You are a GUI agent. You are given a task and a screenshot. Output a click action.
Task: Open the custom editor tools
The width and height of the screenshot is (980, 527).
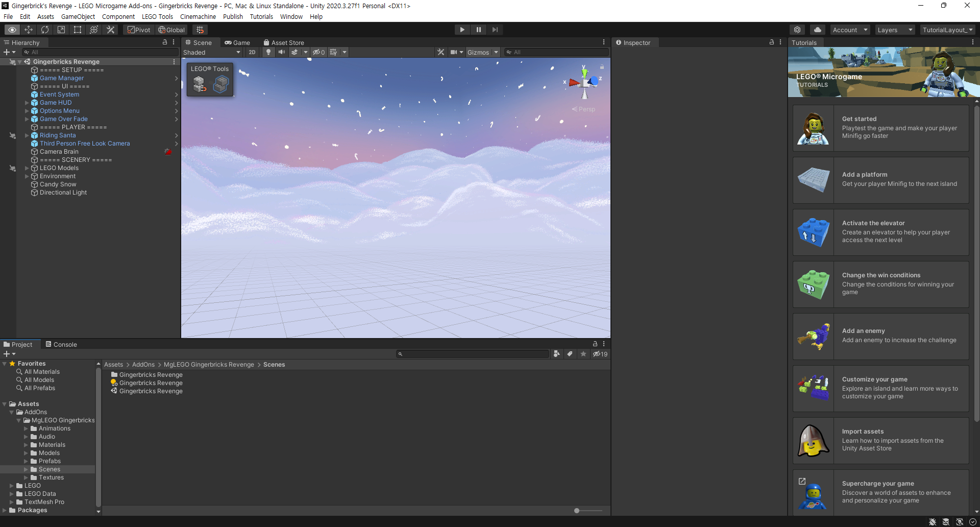click(x=110, y=30)
